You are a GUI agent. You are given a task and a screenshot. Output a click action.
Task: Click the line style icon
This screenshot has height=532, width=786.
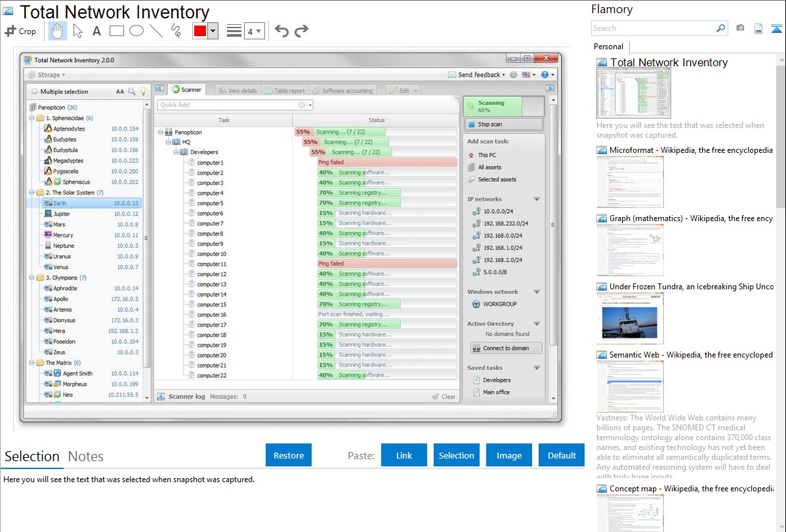coord(234,31)
